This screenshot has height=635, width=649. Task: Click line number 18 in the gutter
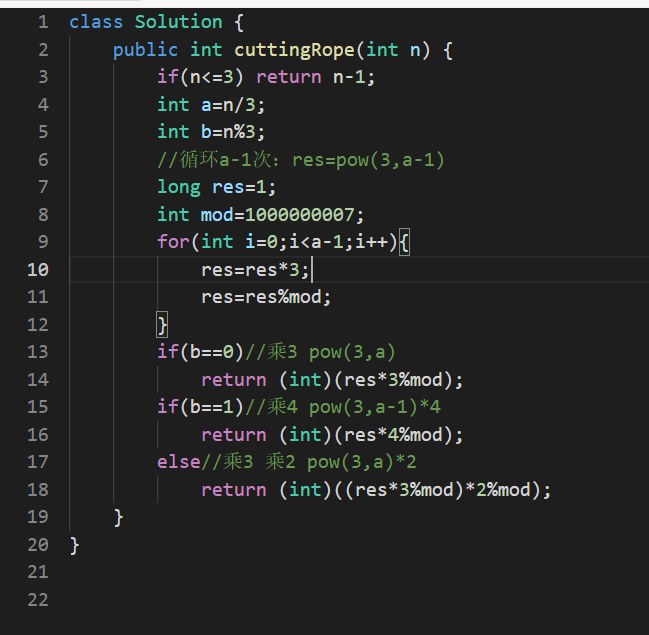coord(38,490)
